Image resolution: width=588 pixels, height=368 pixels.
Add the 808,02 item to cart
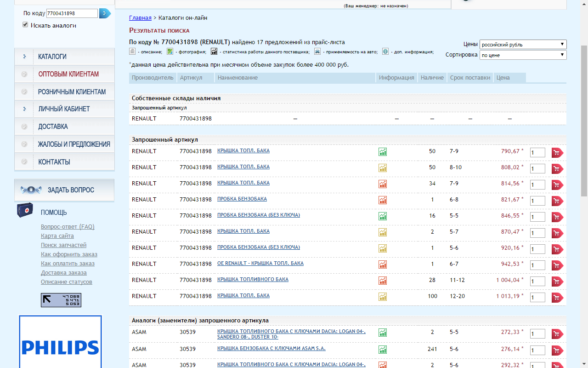pyautogui.click(x=557, y=169)
